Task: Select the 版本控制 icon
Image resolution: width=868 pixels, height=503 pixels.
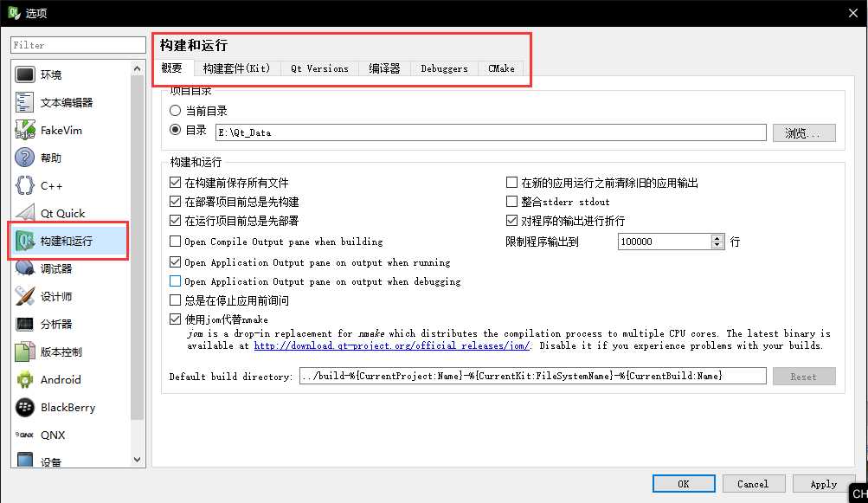Action: tap(25, 351)
